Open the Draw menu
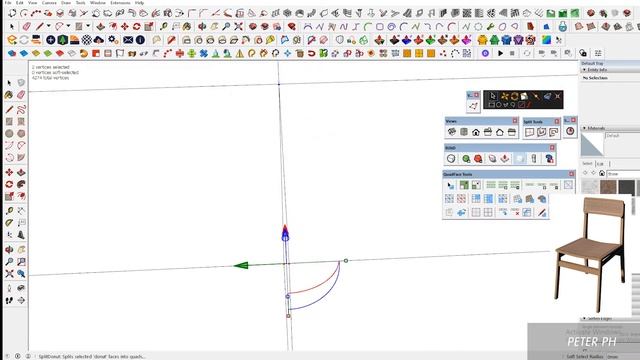640x360 pixels. pos(66,2)
